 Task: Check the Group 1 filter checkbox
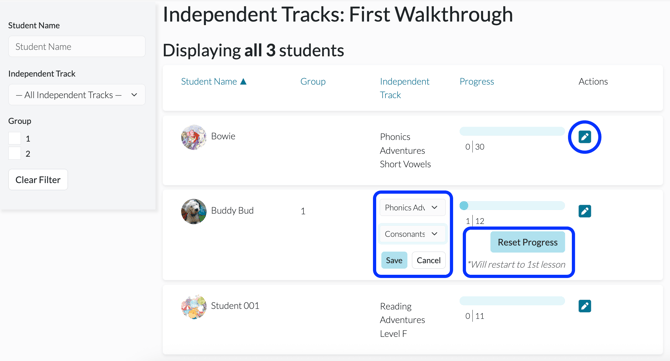coord(15,138)
